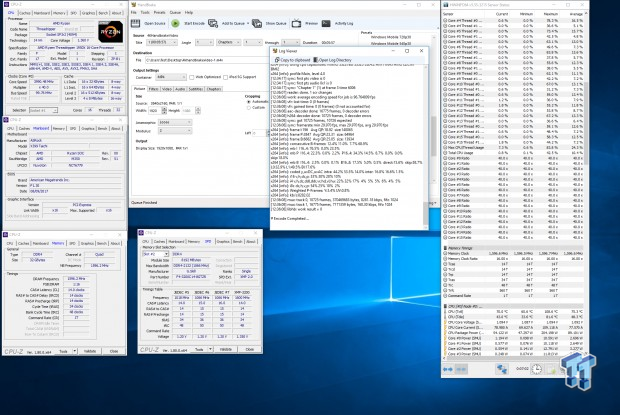Click the Memory Clock sensor row icon
Viewport: 620px width, 415px height.
(x=445, y=253)
